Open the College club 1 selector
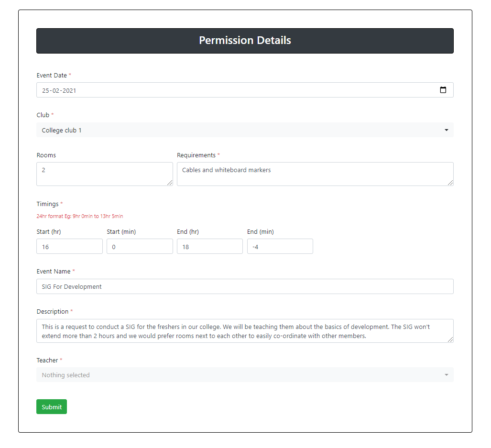 pyautogui.click(x=245, y=130)
